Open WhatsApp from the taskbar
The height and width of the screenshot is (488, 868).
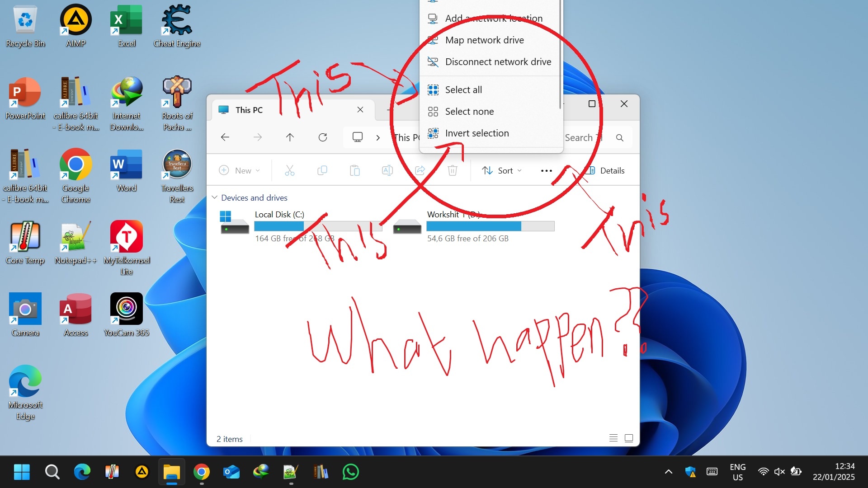click(x=351, y=472)
